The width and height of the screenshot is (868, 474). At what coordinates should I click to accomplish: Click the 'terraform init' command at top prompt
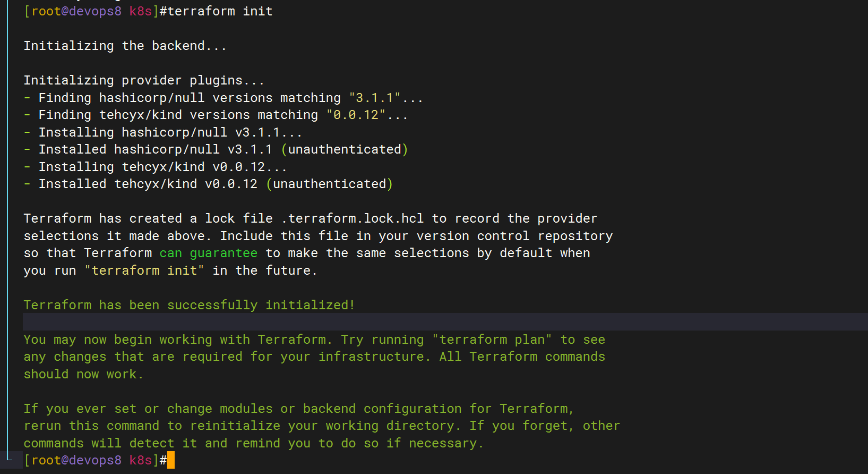[x=220, y=11]
